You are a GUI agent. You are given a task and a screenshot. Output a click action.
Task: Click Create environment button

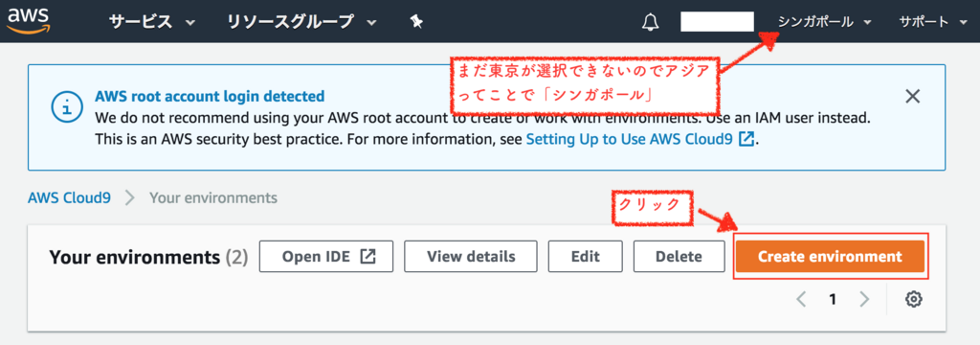[830, 256]
